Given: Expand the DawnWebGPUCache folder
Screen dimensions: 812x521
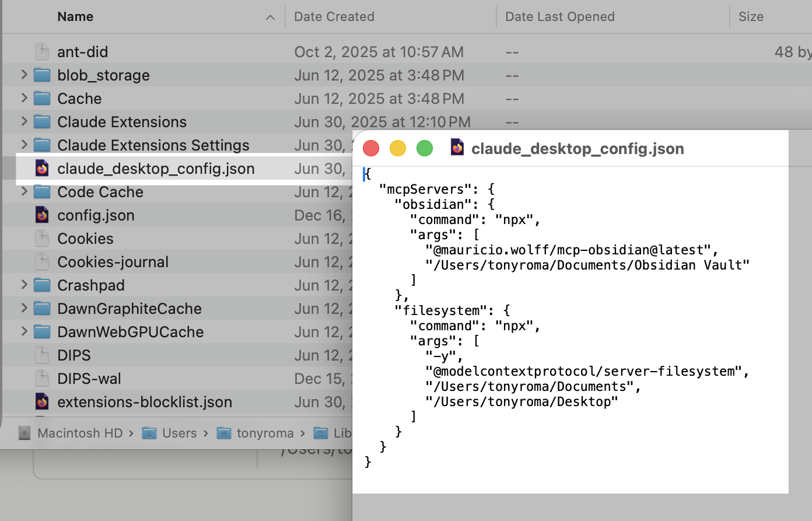Looking at the screenshot, I should click(x=24, y=331).
